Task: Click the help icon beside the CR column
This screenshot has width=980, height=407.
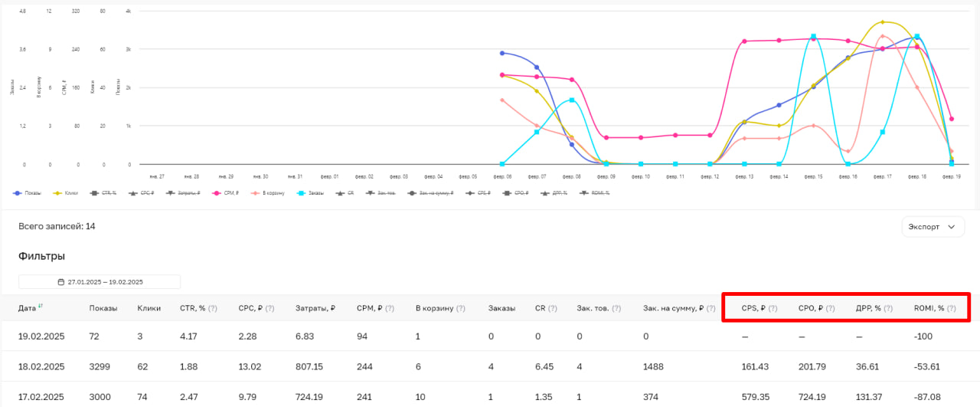Action: (x=550, y=309)
